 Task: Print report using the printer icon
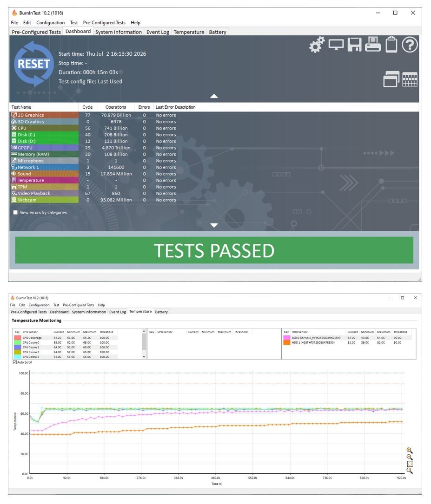pos(373,44)
